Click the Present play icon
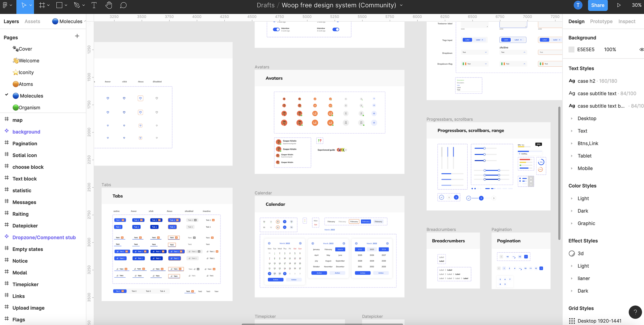 (x=618, y=5)
